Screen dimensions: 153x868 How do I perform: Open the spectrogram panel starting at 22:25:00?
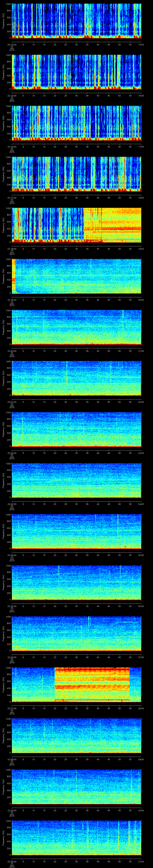coord(77,583)
